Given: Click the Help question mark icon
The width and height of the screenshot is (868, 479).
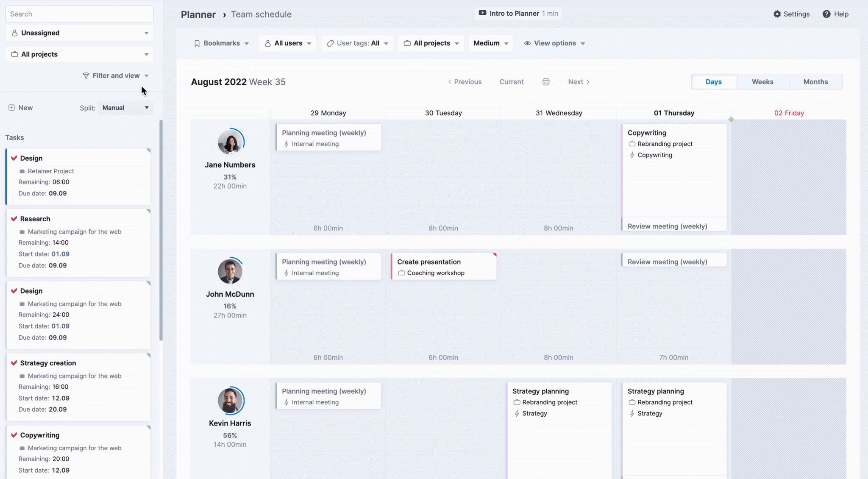Looking at the screenshot, I should point(826,14).
